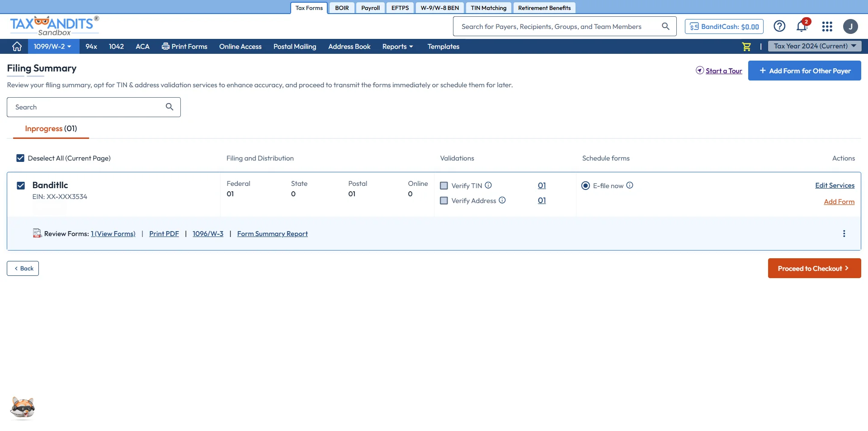
Task: Uncheck Deselect All on current page
Action: 20,158
